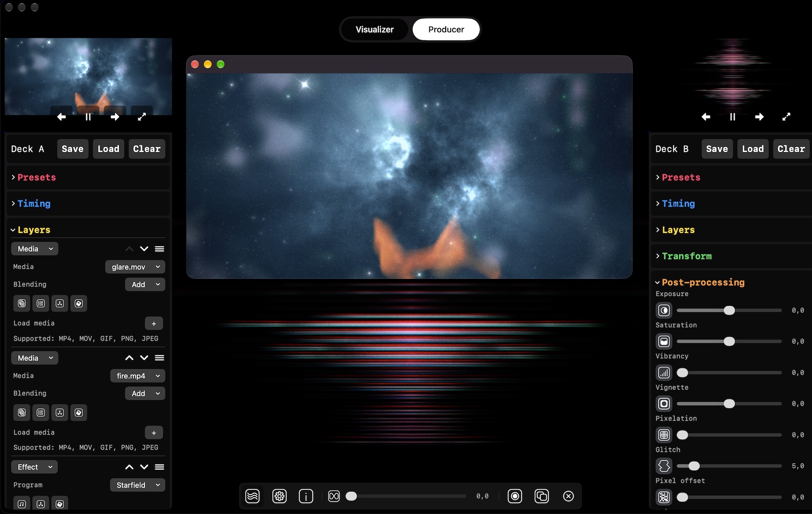Load a Deck B configuration
The width and height of the screenshot is (812, 514).
[x=753, y=149]
